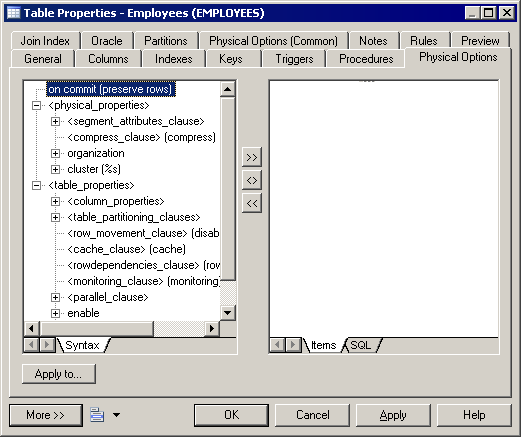Click the scroll down arrow of syntax tree
Image resolution: width=521 pixels, height=437 pixels.
228,313
